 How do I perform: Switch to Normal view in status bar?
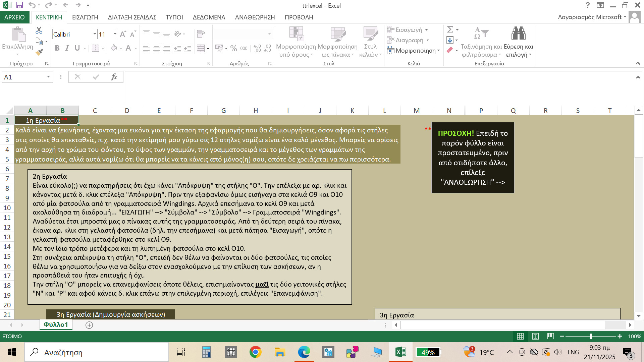[521, 336]
